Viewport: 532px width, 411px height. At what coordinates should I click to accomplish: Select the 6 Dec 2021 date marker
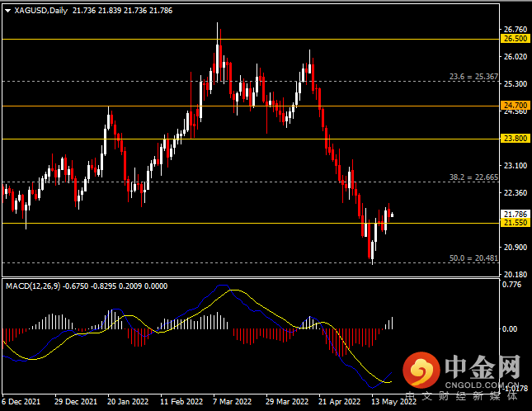pyautogui.click(x=21, y=401)
